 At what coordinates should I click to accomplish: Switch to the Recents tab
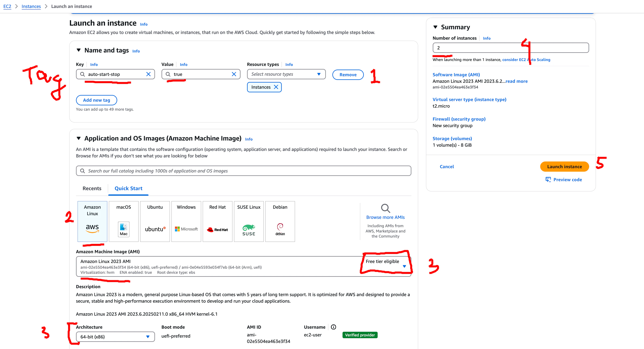pos(92,188)
